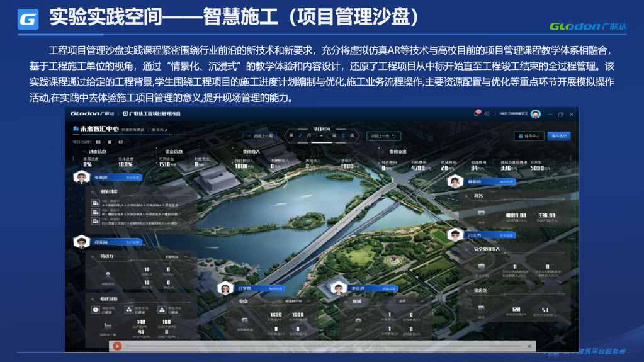Select the production manager avatar on left
The width and height of the screenshot is (644, 362).
81,242
